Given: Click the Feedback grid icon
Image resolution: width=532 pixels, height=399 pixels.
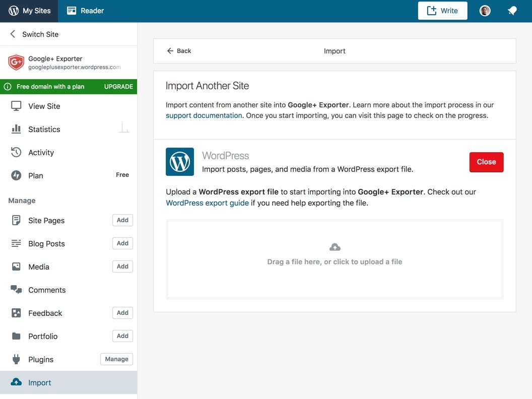Looking at the screenshot, I should (x=16, y=313).
